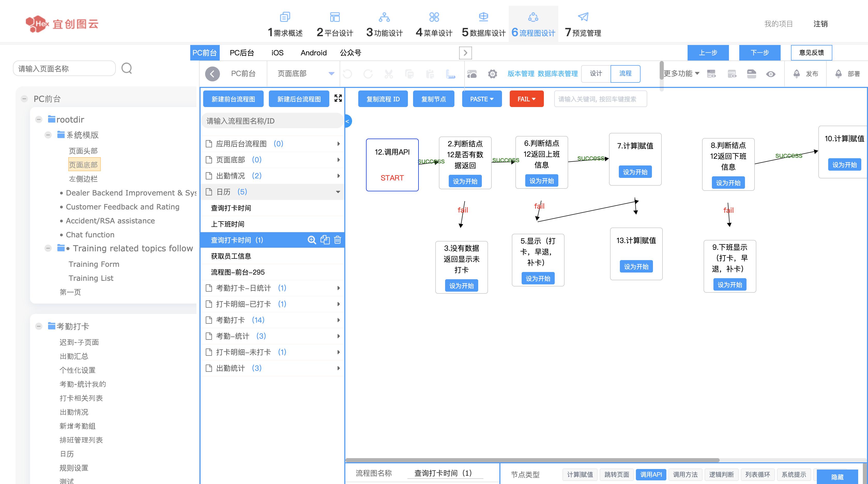Click the flowchart name/ID search field
This screenshot has height=484, width=868.
(x=272, y=121)
